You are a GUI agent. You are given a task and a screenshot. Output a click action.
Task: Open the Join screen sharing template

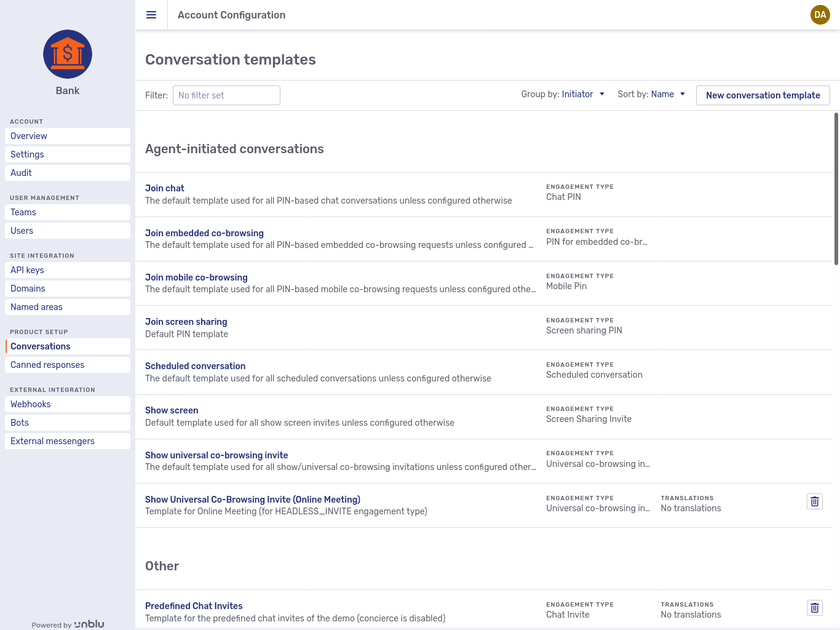(x=186, y=322)
